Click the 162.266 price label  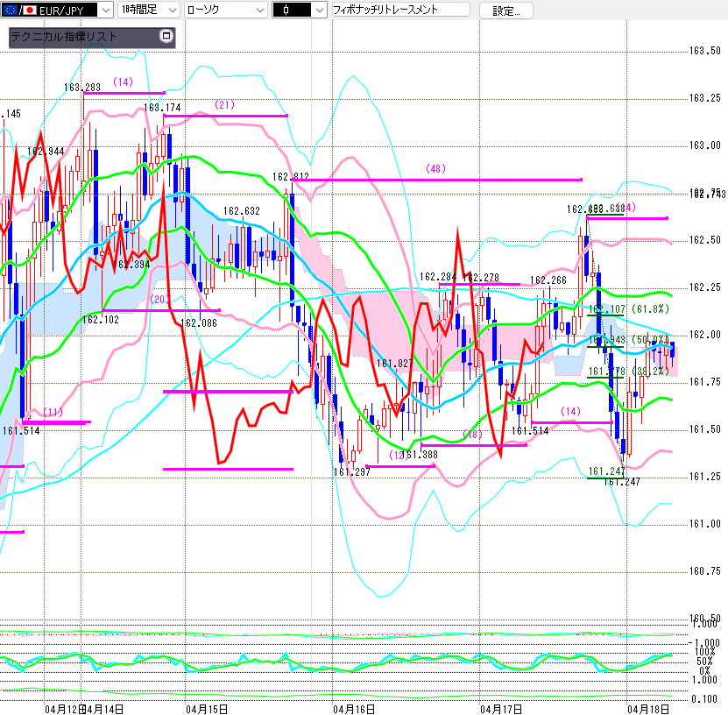tap(548, 280)
